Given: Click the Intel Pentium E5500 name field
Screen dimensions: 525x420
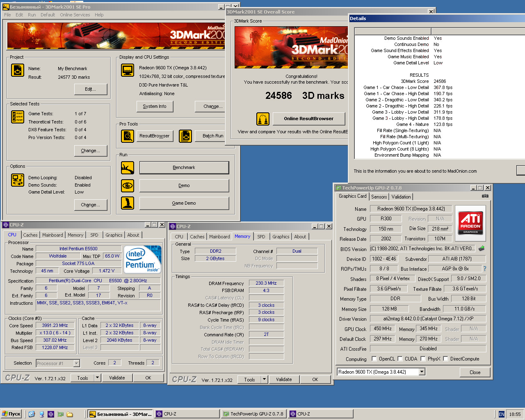Looking at the screenshot, I should pos(78,249).
